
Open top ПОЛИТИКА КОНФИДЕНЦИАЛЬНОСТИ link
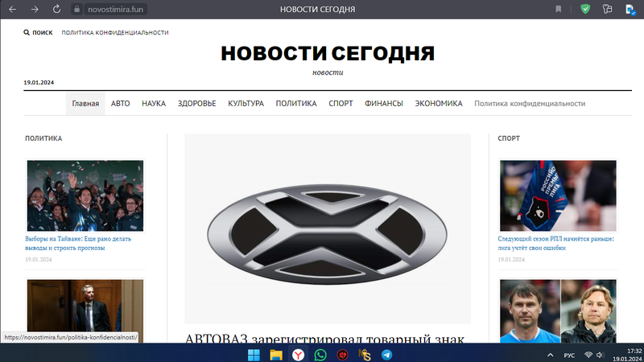click(115, 32)
